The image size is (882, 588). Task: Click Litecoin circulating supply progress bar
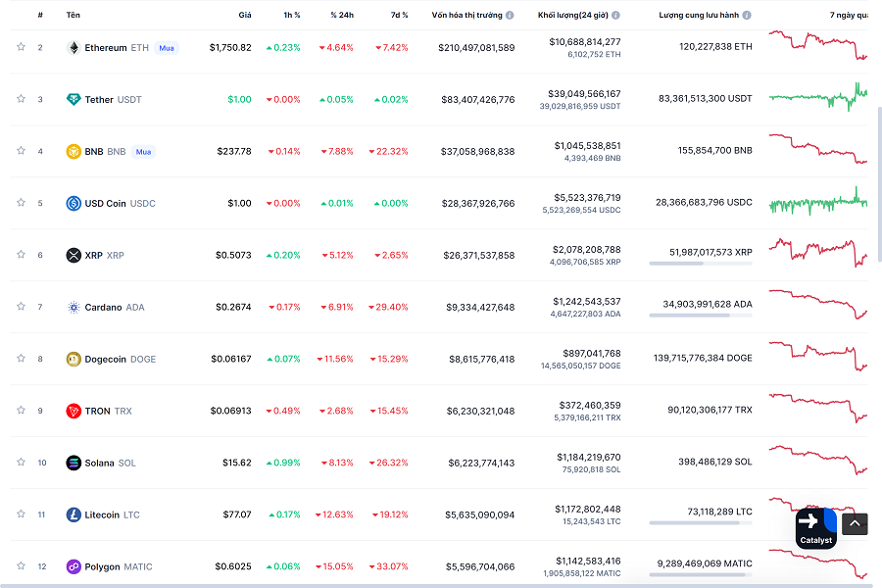(x=701, y=522)
